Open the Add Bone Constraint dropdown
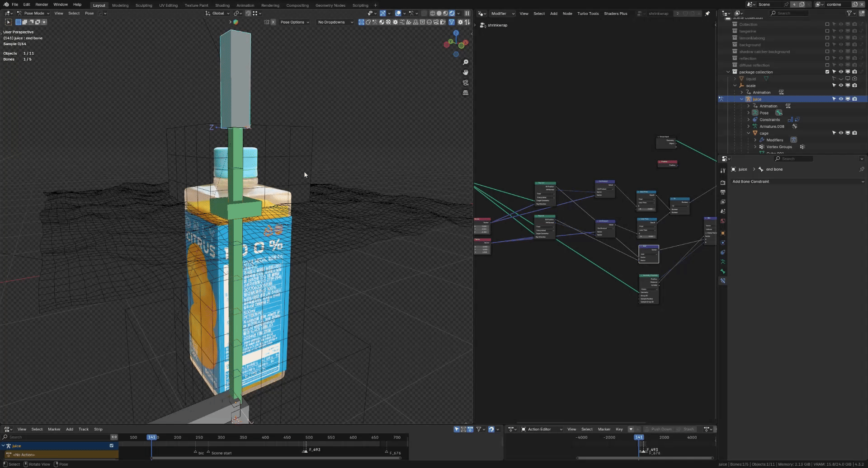 [x=798, y=182]
